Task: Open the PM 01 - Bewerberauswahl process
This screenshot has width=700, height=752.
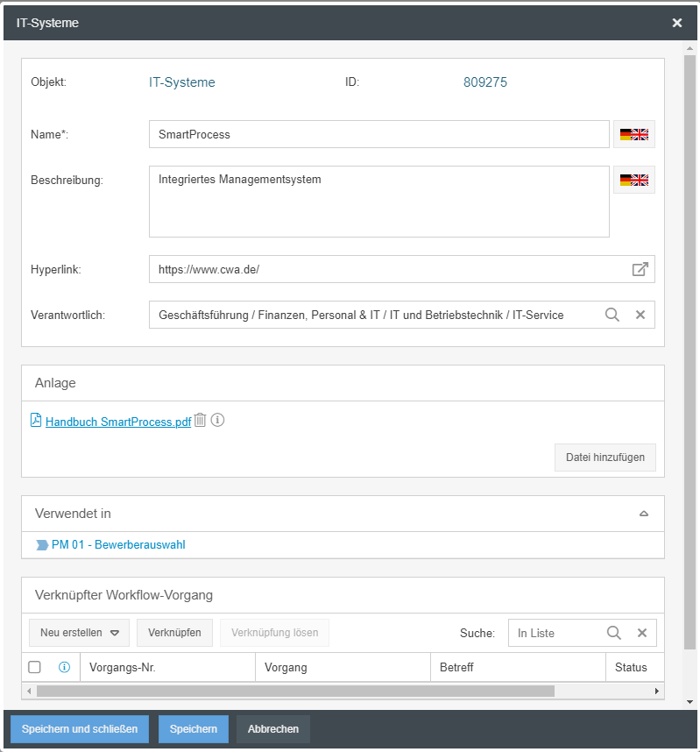Action: (118, 545)
